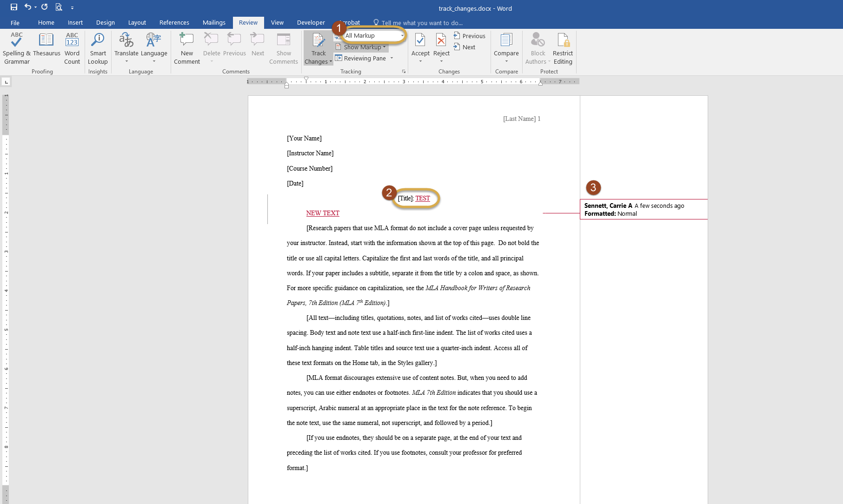Click the Word Count icon
Screen dimensions: 843x504
click(72, 48)
